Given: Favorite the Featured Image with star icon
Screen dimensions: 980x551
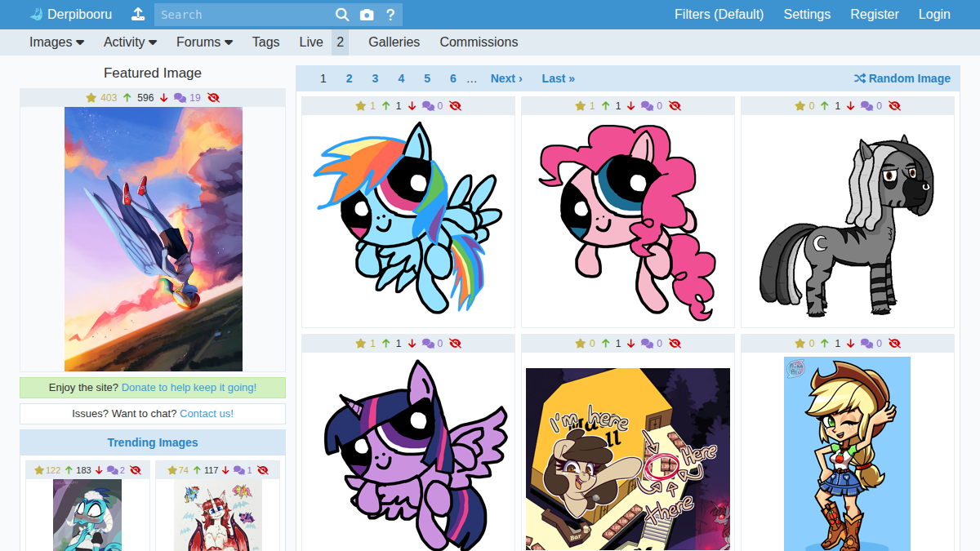Looking at the screenshot, I should coord(91,98).
